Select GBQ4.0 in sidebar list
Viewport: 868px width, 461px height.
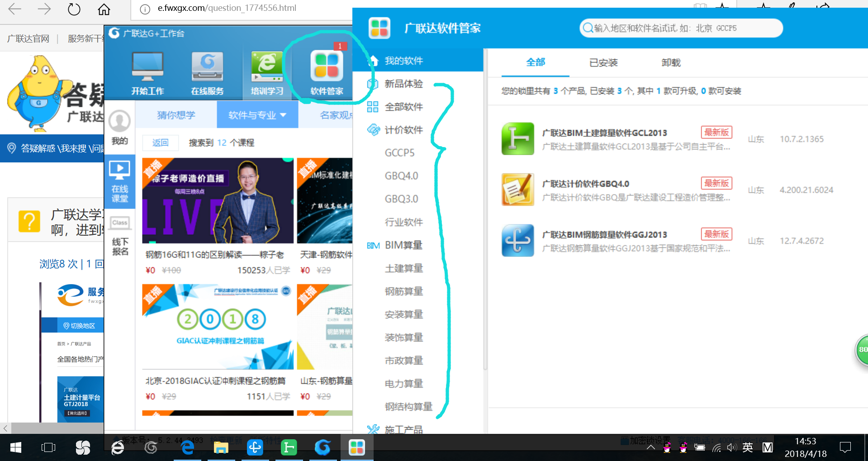401,176
